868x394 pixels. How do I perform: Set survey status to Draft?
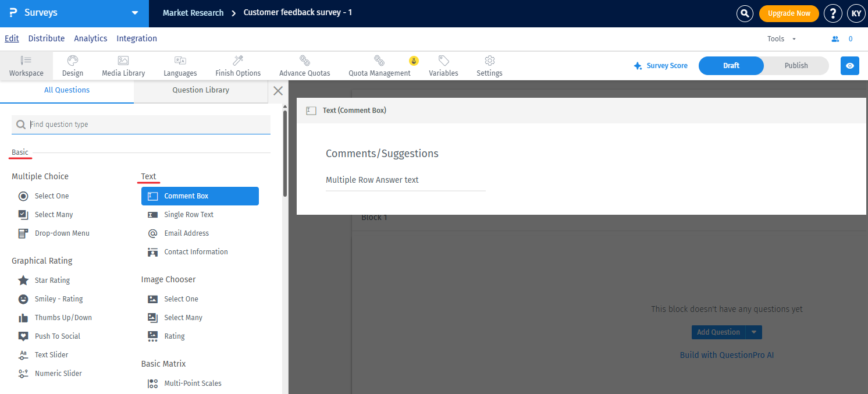(x=731, y=66)
